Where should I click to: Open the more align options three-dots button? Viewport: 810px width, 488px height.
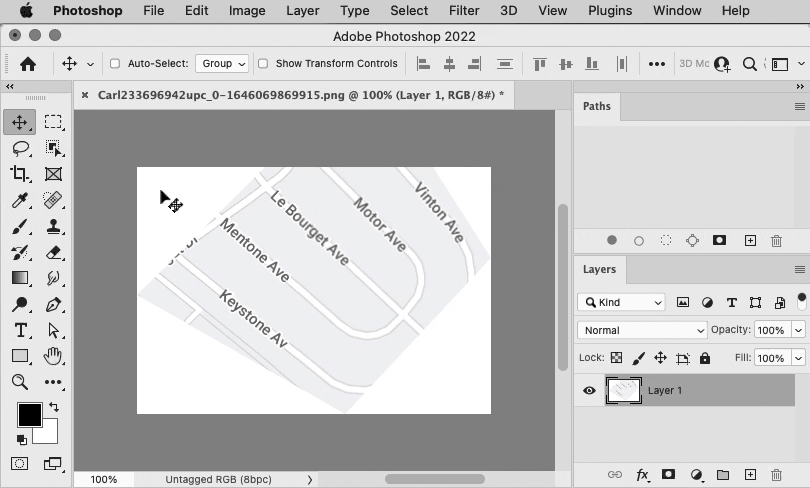(x=657, y=64)
